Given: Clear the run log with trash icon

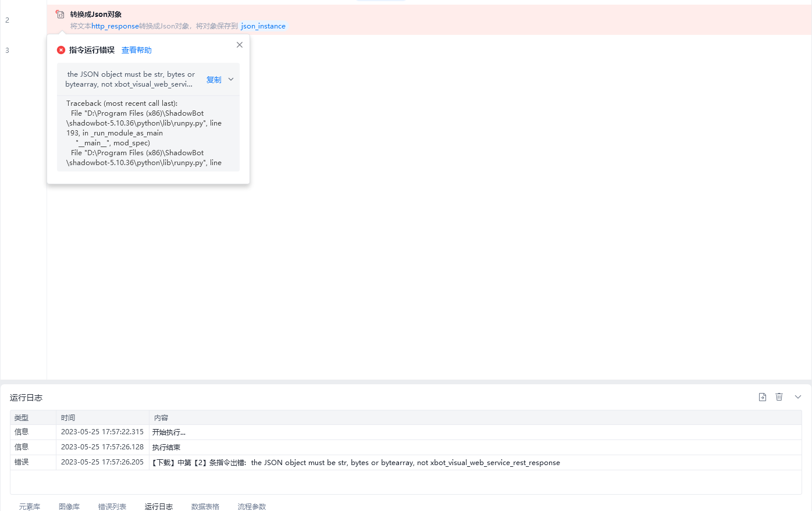Looking at the screenshot, I should point(779,397).
